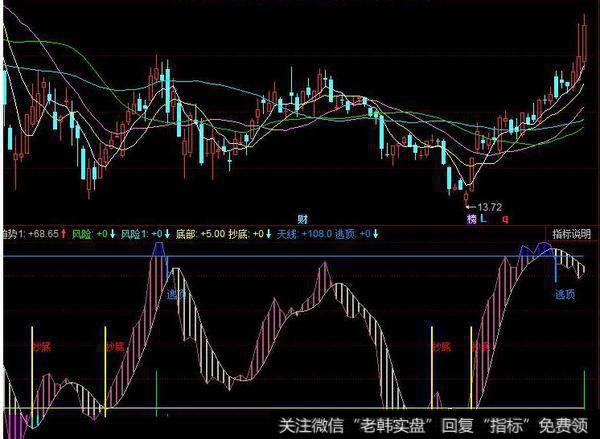Click the 逃顶 label under the first blue peak
Viewport: 600px width, 439px height.
tap(176, 294)
